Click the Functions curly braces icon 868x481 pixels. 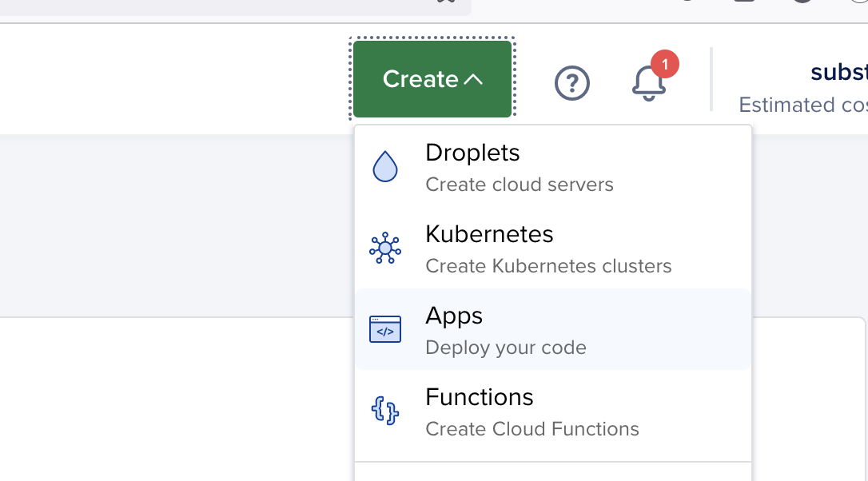pyautogui.click(x=385, y=411)
